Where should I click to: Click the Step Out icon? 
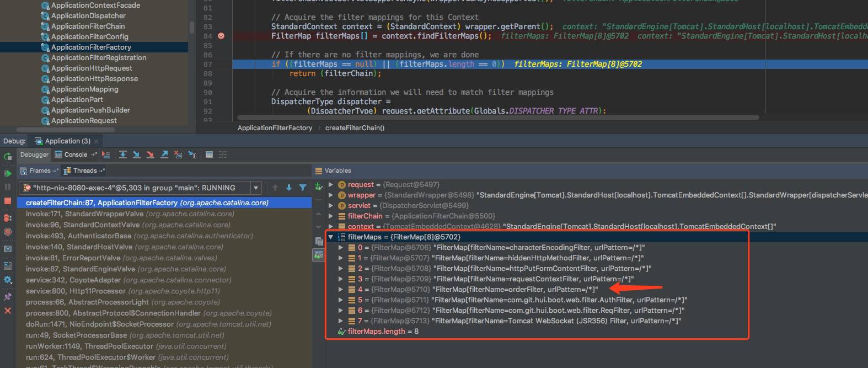click(164, 155)
